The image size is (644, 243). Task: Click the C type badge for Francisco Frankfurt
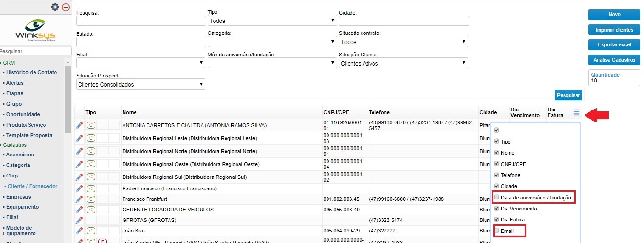click(91, 199)
